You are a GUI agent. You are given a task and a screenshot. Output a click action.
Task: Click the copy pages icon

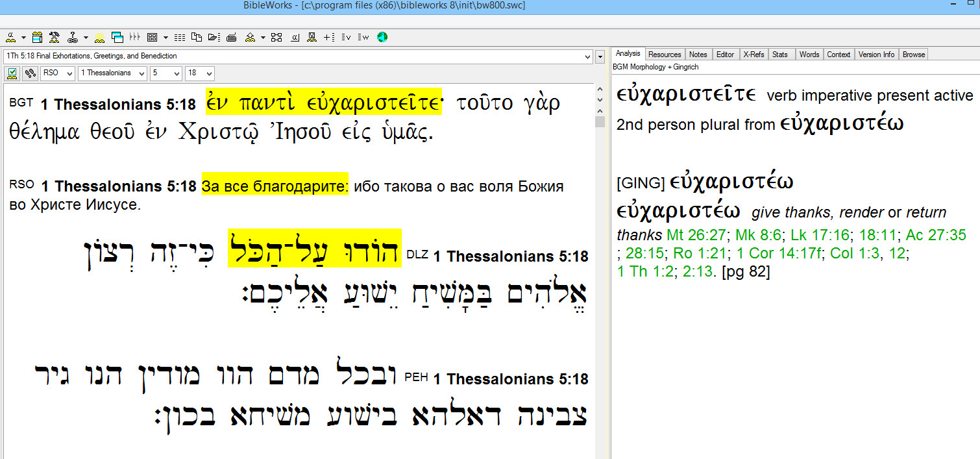[197, 37]
